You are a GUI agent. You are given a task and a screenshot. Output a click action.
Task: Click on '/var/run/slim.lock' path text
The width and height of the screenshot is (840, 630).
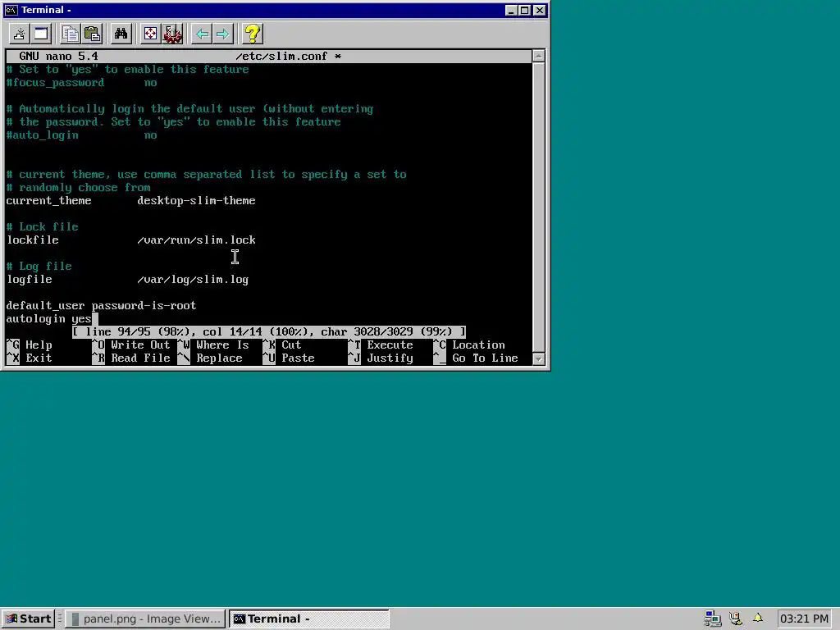[196, 240]
